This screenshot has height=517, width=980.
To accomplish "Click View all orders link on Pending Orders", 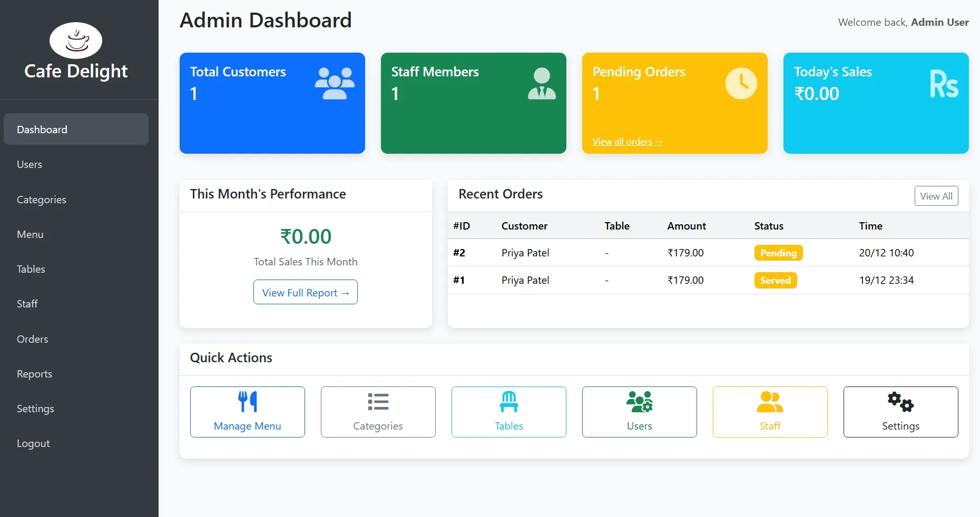I will coord(627,142).
